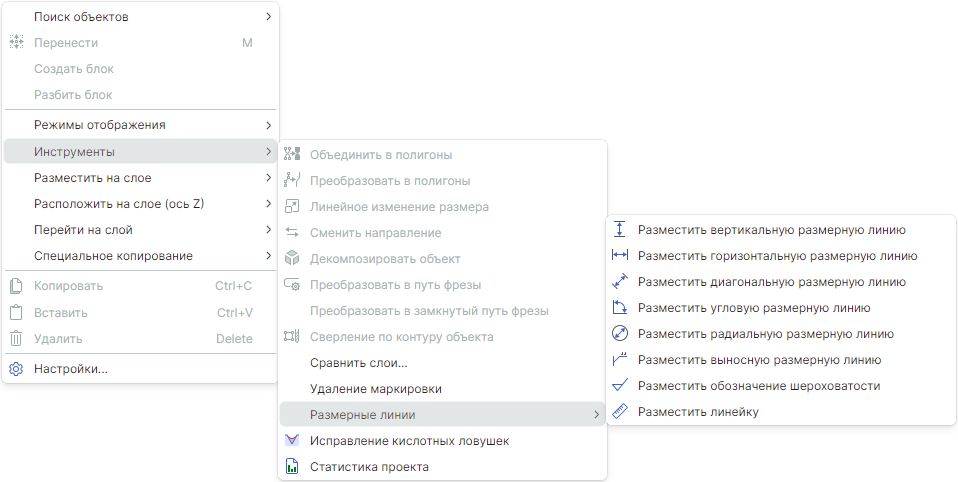This screenshot has height=482, width=958.
Task: Click the ruler icon
Action: pos(620,411)
